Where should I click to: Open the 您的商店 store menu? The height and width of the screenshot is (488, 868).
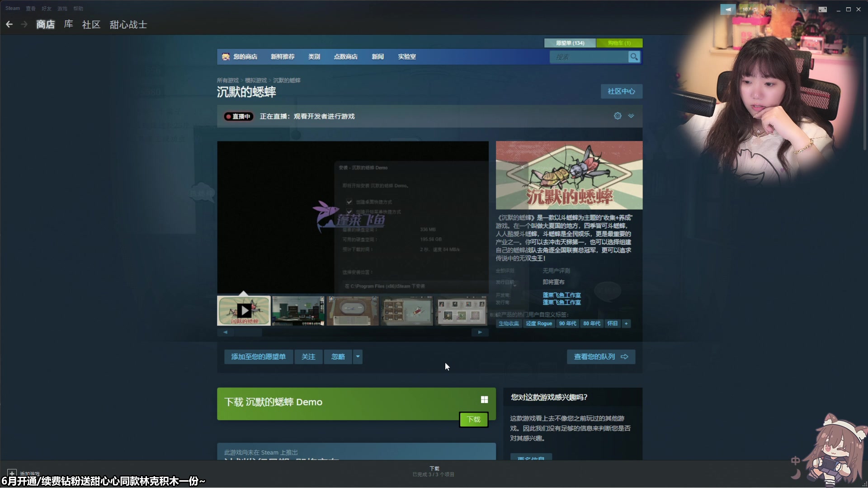[x=245, y=56]
